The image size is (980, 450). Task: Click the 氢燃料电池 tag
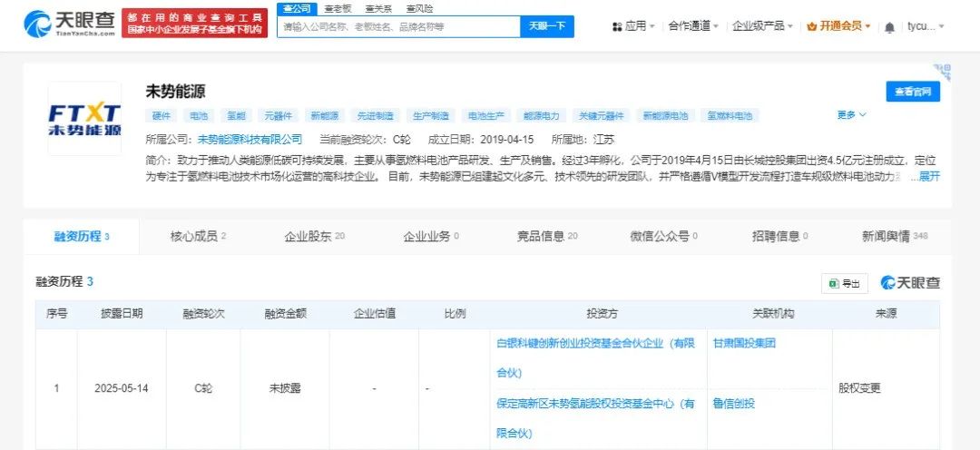pos(730,115)
